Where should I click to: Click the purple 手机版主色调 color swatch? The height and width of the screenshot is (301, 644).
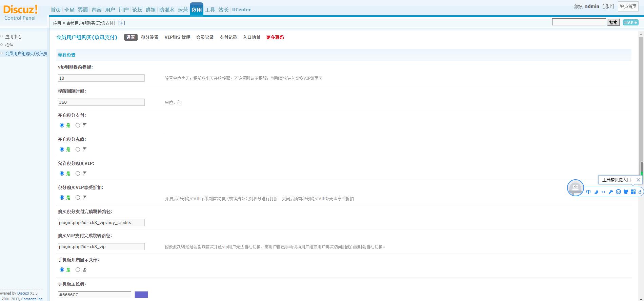(141, 295)
